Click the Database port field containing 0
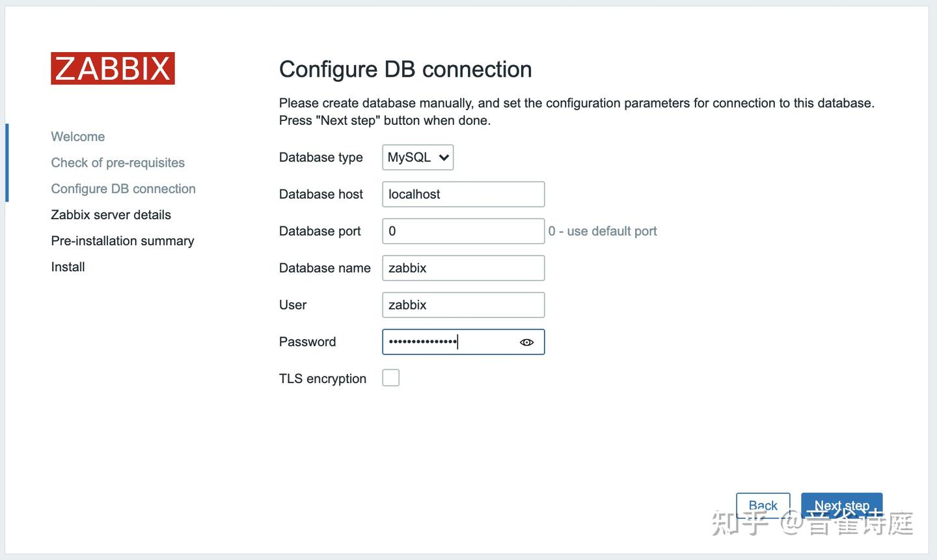 click(x=463, y=230)
